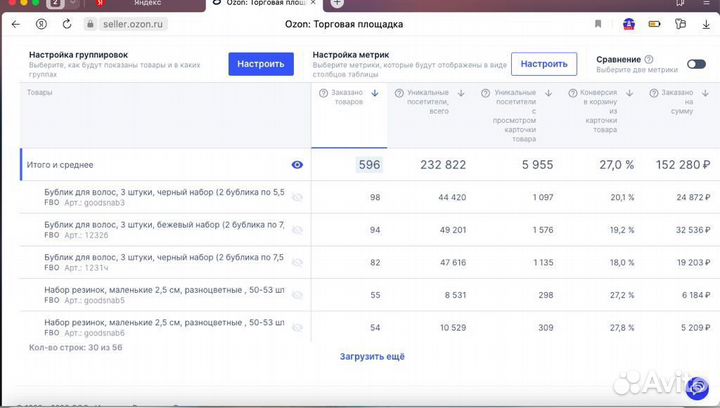The height and width of the screenshot is (408, 720).
Task: Click the bookmark icon in address bar
Action: click(x=598, y=24)
